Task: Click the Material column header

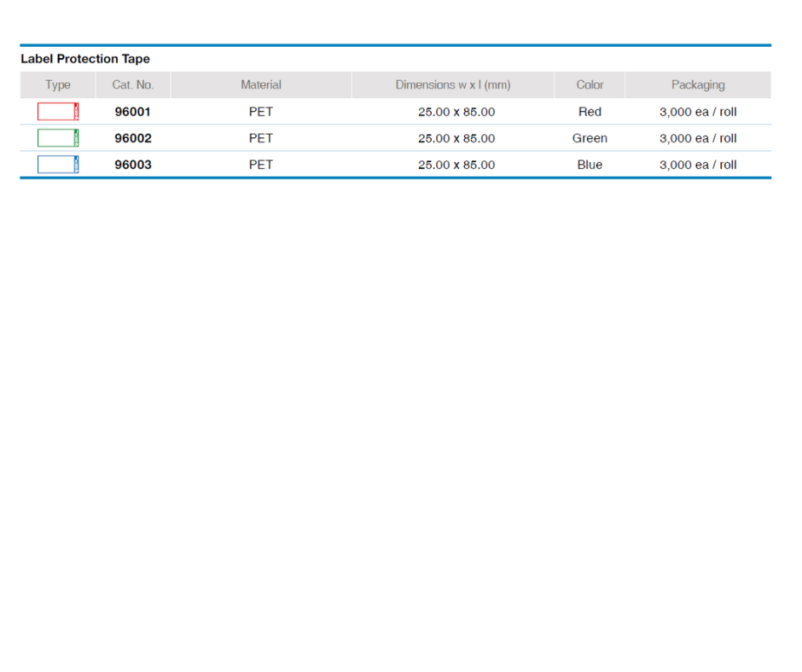Action: point(261,85)
